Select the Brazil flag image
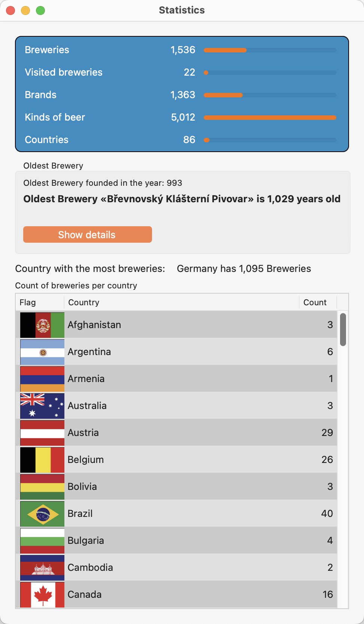 click(42, 514)
